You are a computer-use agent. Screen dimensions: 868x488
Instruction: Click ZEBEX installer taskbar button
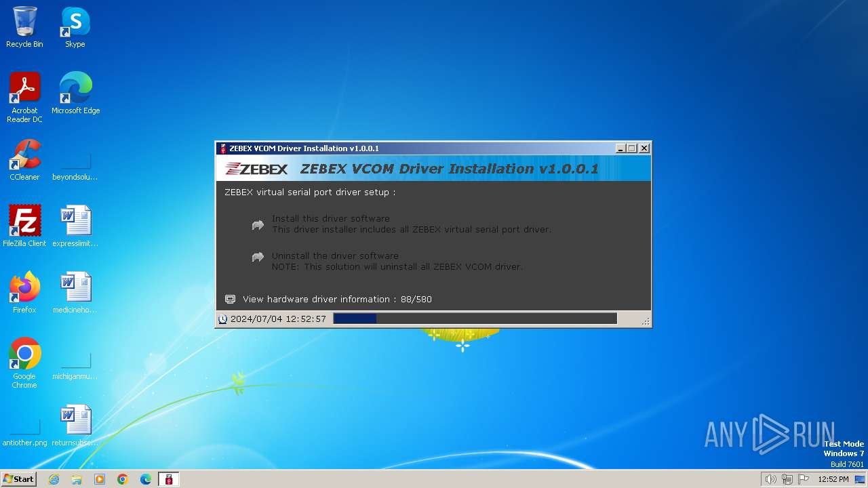coord(169,479)
